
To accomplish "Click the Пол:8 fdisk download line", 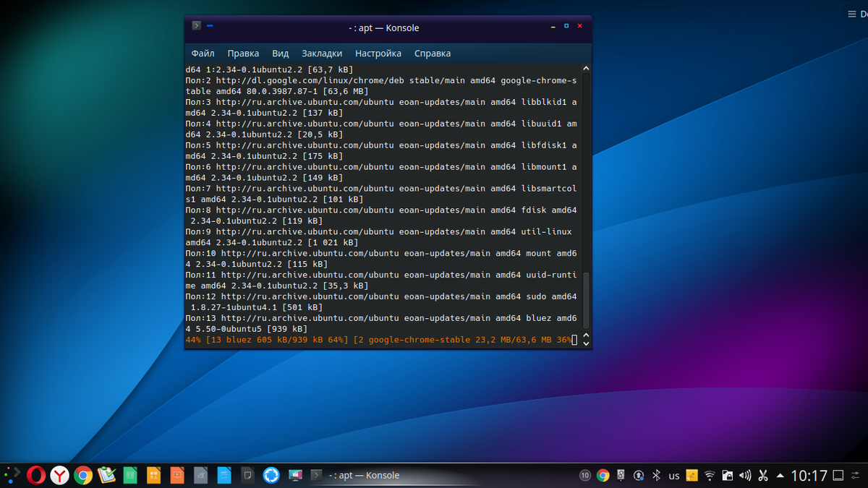I will (381, 210).
